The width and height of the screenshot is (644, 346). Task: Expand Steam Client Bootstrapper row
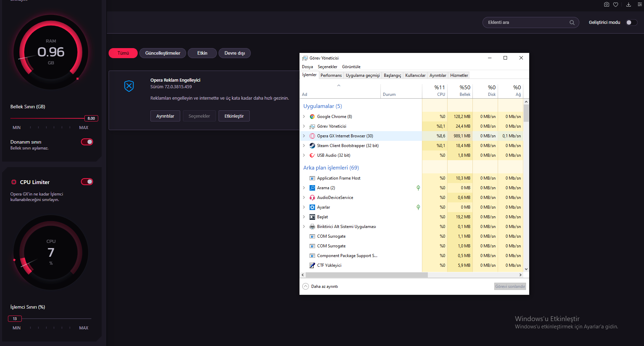tap(304, 146)
